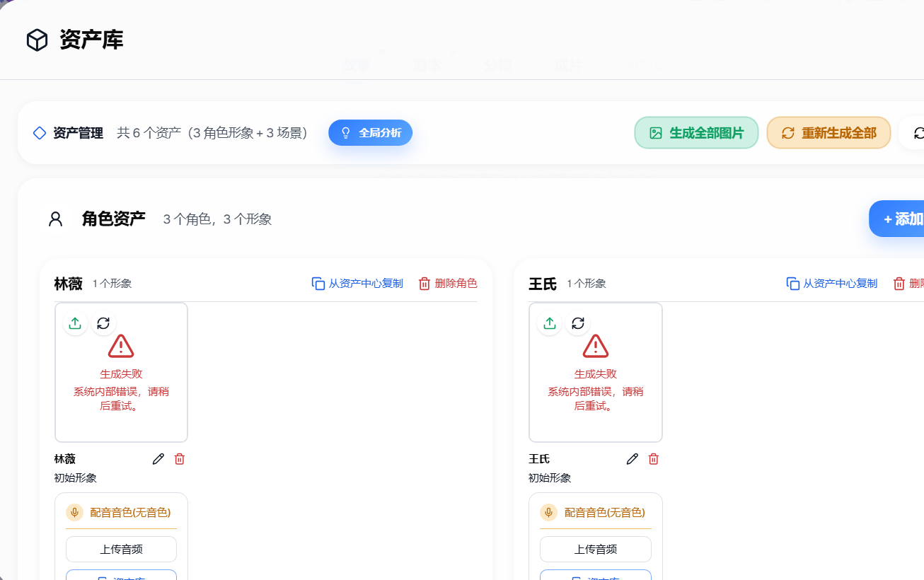Click 从资产中心复制 link for 林薇
924x580 pixels.
coord(357,284)
